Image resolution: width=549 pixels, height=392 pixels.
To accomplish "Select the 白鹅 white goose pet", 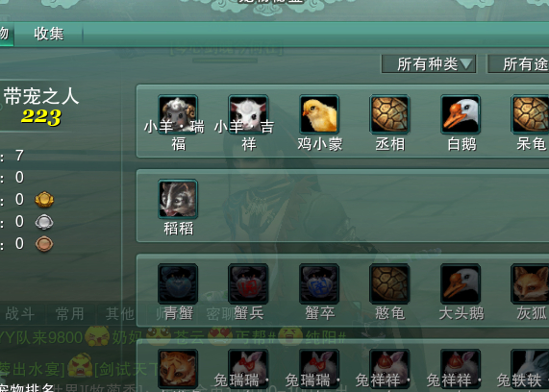I will point(461,114).
